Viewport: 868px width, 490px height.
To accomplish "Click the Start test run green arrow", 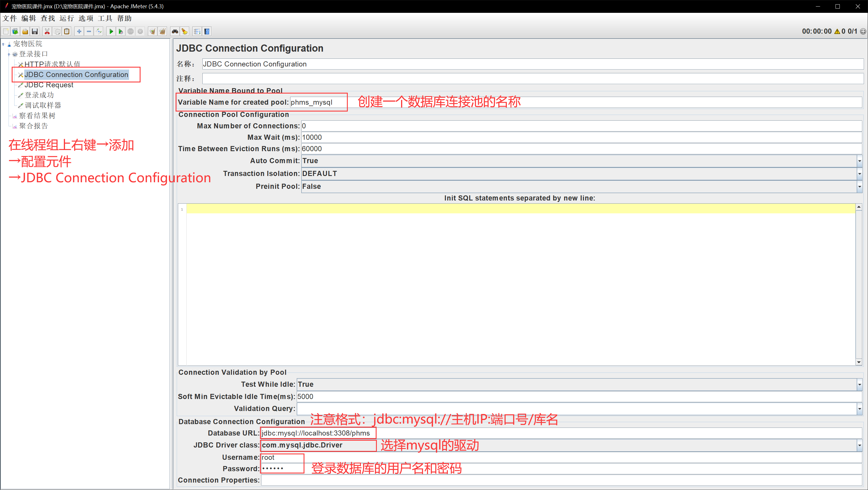I will pyautogui.click(x=111, y=31).
